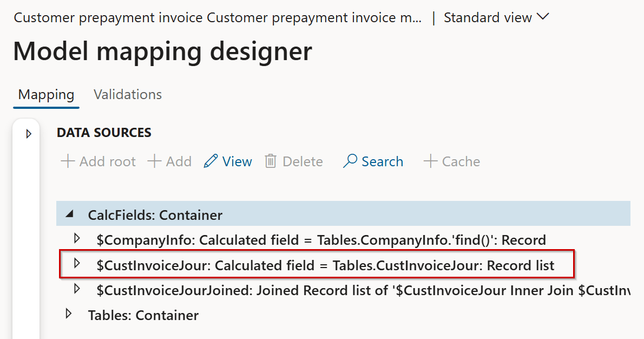Click the trash can Delete icon
This screenshot has height=339, width=644.
click(x=270, y=161)
